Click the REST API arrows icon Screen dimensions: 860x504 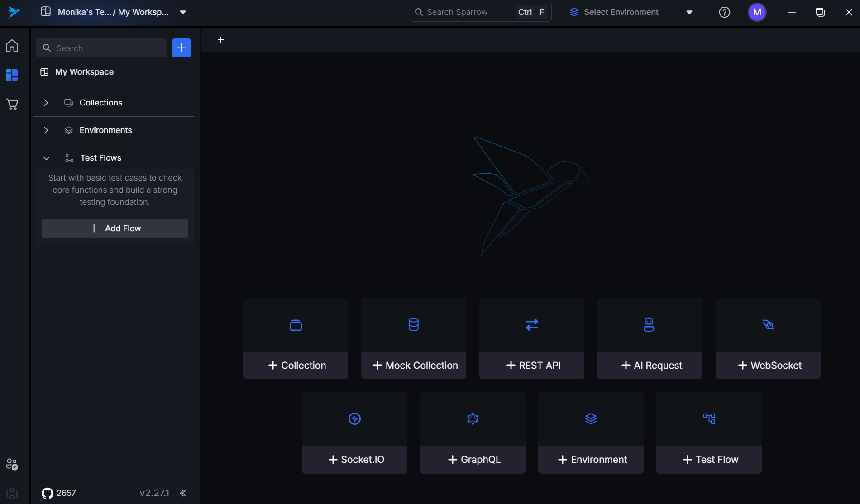pos(532,324)
